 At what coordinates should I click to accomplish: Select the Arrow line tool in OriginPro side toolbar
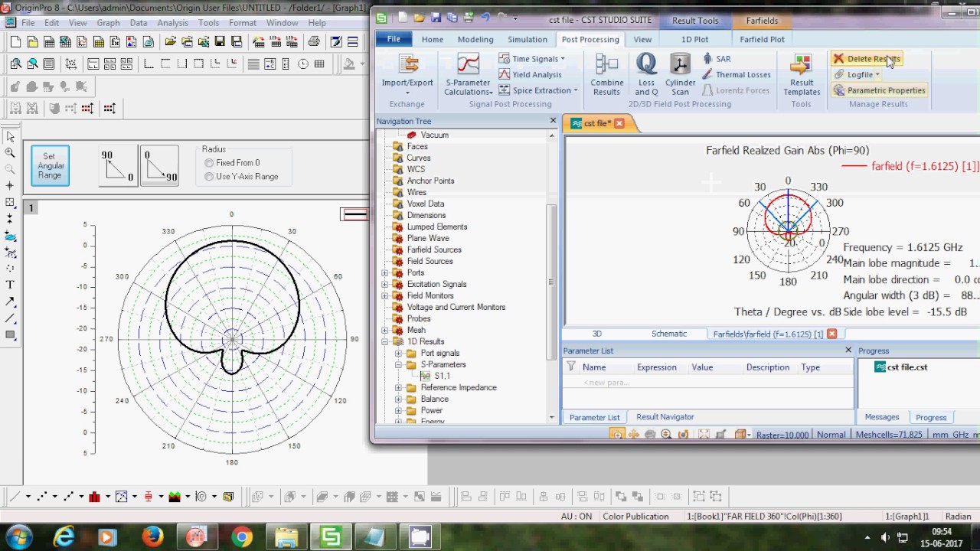[x=10, y=301]
